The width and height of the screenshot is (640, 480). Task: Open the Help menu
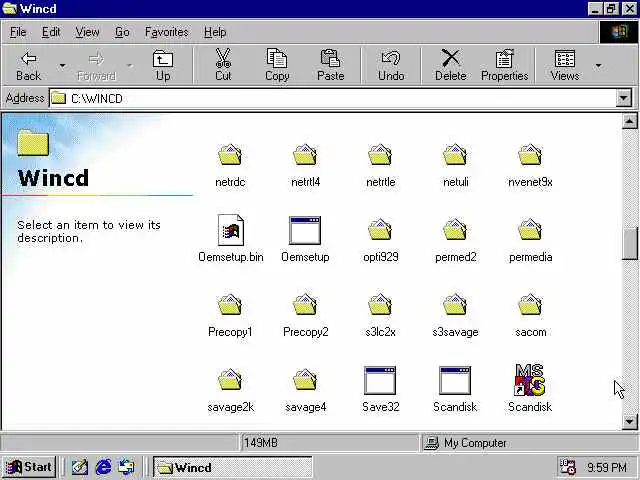[x=215, y=32]
